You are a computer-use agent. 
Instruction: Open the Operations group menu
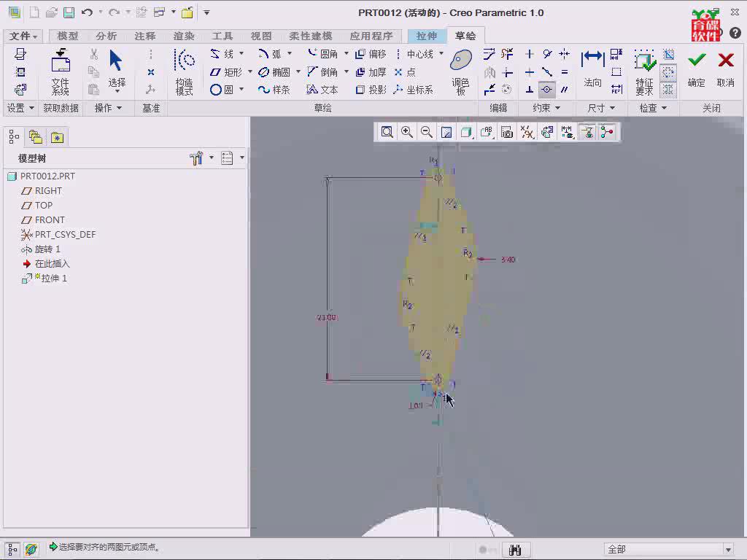(108, 108)
